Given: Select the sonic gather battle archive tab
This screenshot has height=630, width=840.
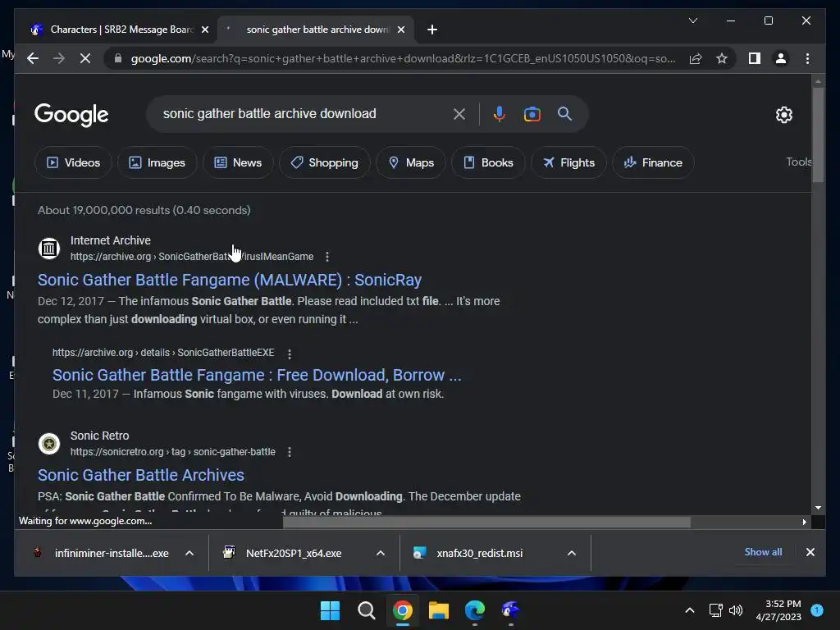Looking at the screenshot, I should point(316,30).
